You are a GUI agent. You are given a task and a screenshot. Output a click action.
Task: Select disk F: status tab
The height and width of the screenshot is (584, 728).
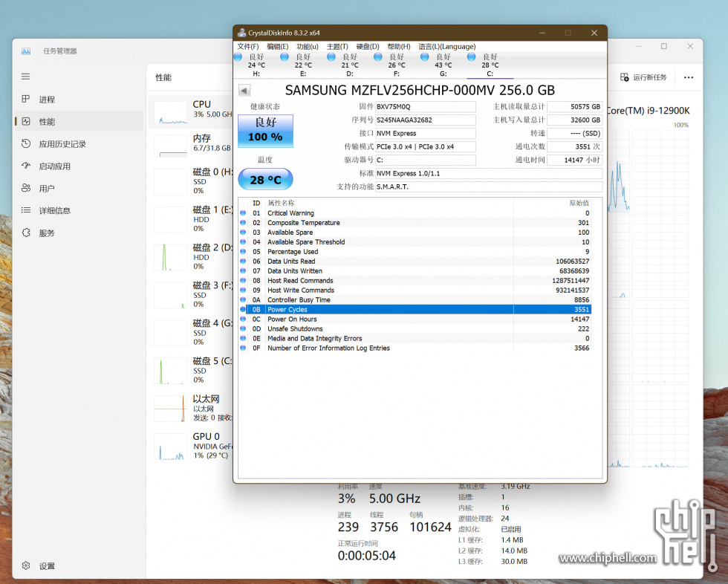(x=397, y=65)
